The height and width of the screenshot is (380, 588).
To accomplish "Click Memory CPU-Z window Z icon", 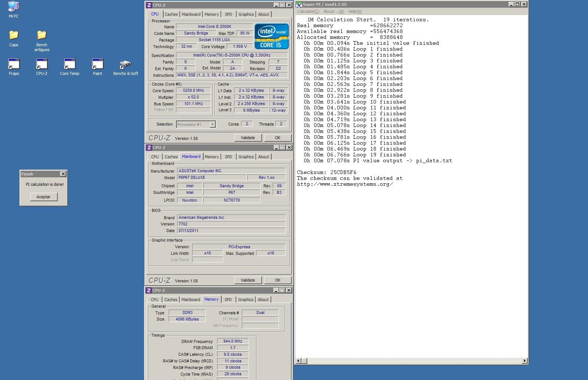I will pyautogui.click(x=149, y=290).
